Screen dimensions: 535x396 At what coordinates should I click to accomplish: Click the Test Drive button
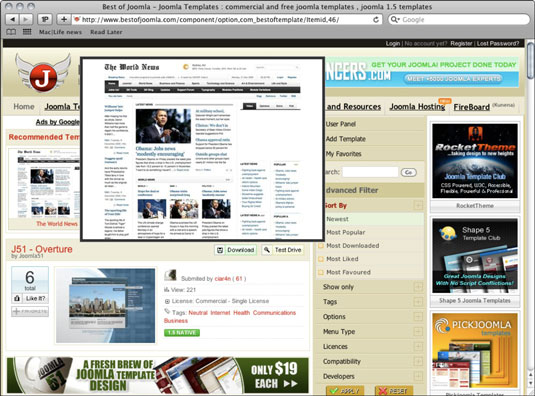tap(283, 250)
